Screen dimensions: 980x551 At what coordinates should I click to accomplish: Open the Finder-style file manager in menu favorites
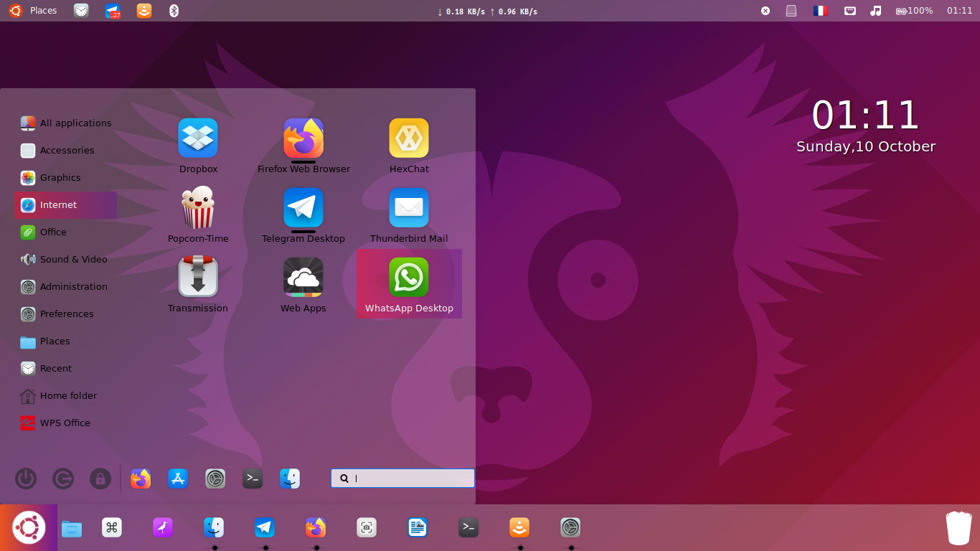[290, 479]
